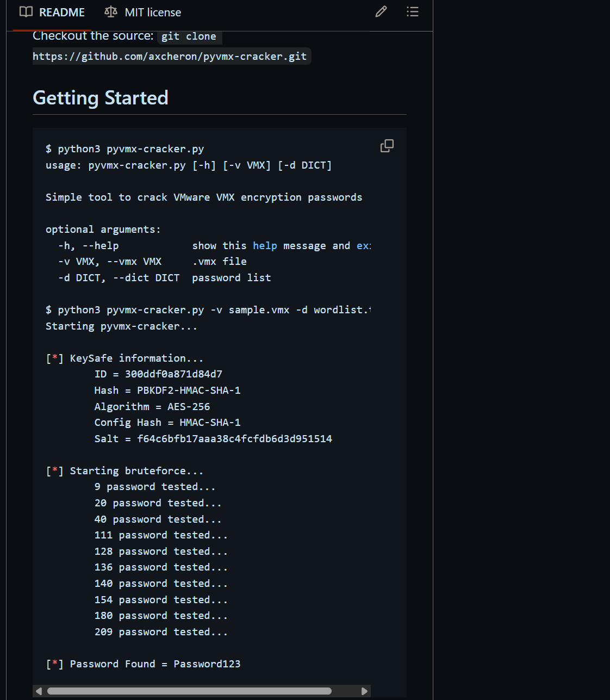Image resolution: width=610 pixels, height=700 pixels.
Task: Click the red asterisk before KeySafe information
Action: [55, 358]
